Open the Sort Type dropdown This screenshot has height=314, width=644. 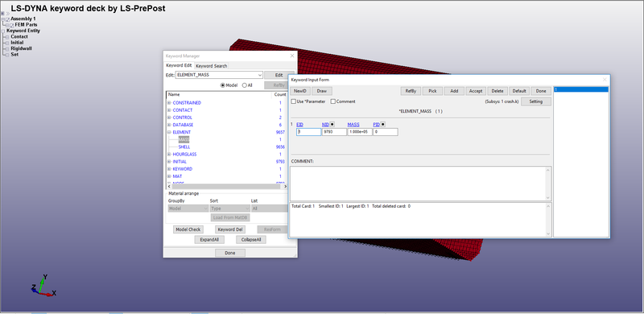tap(229, 209)
